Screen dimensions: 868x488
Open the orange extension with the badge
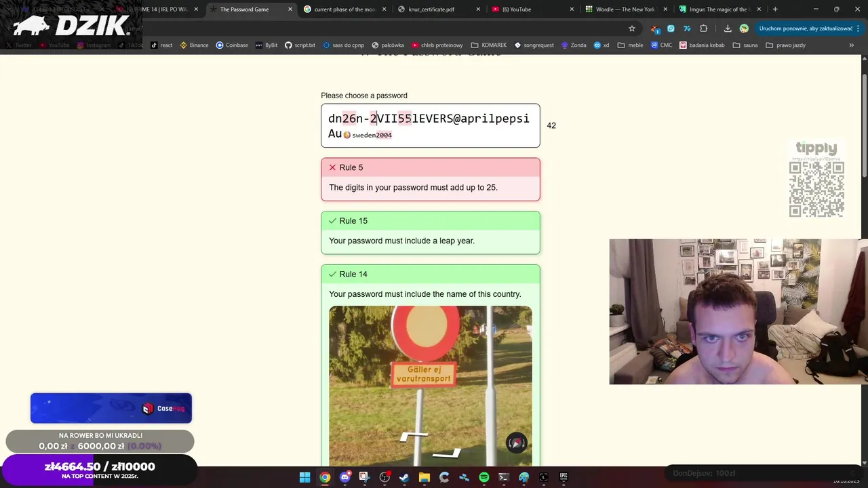pyautogui.click(x=654, y=28)
